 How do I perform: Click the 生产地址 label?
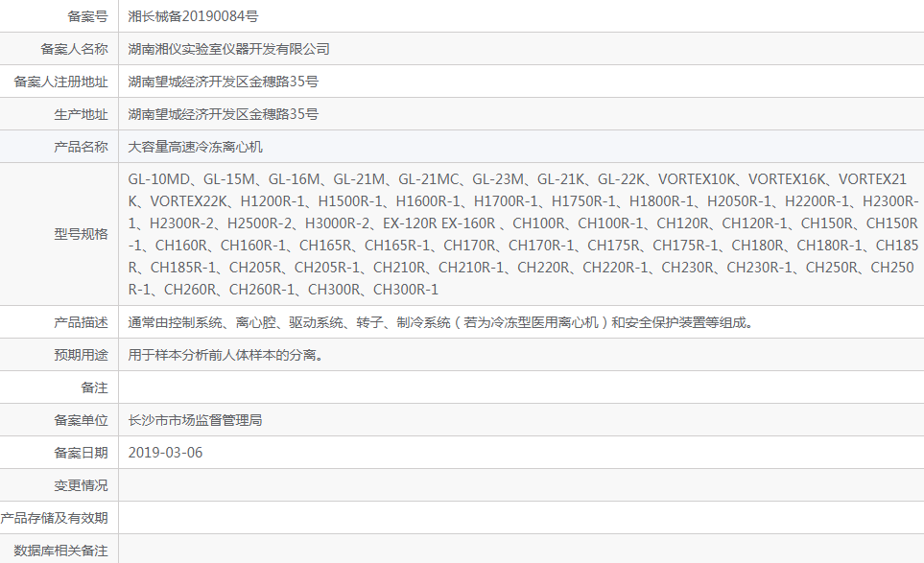81,114
